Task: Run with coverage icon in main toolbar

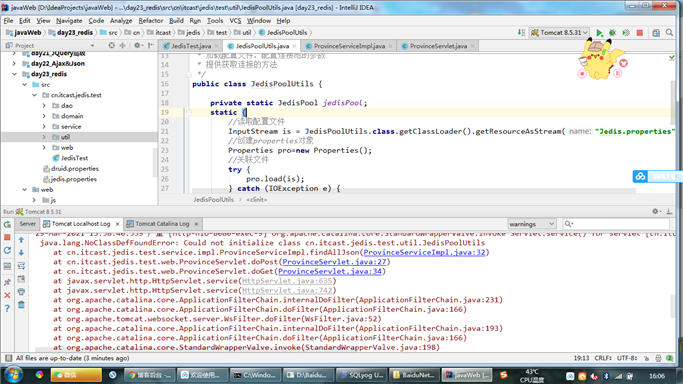Action: (626, 33)
